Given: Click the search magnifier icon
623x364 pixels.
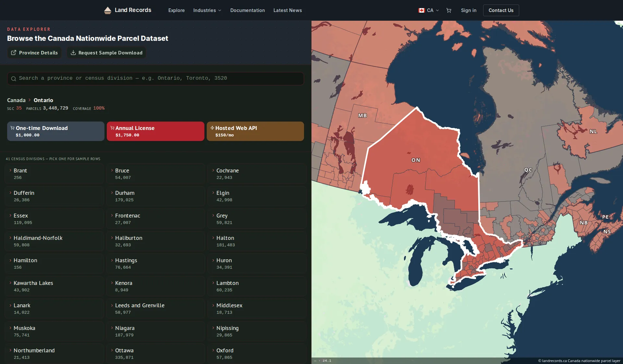Looking at the screenshot, I should click(x=14, y=78).
